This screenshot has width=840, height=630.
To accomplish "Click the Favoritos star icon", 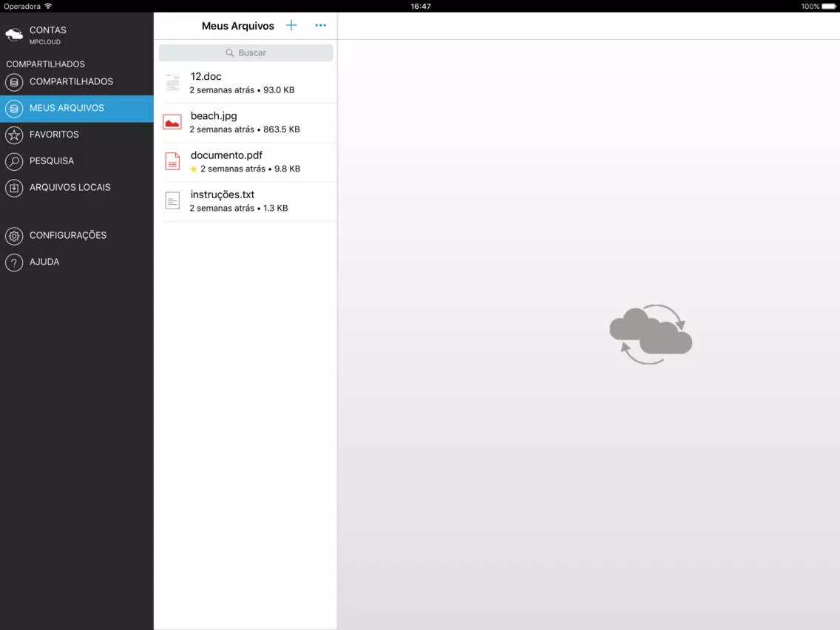I will [x=14, y=135].
